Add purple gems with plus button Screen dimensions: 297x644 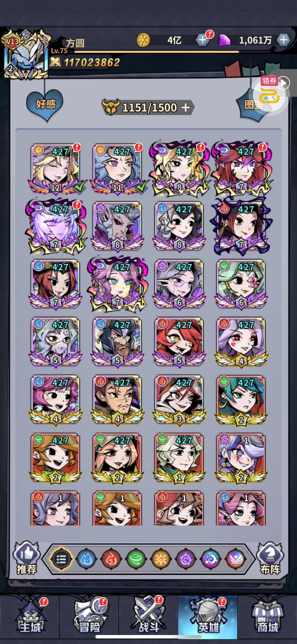(283, 40)
